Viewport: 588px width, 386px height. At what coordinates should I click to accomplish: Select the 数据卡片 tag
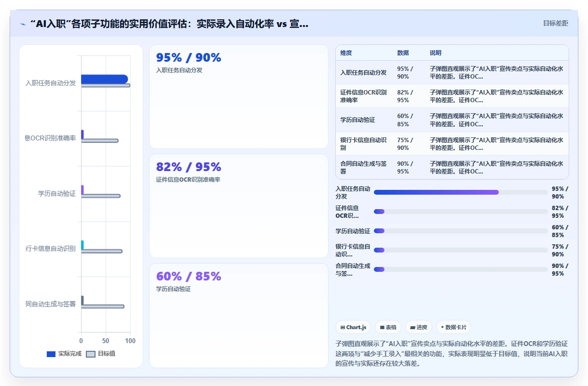(453, 327)
